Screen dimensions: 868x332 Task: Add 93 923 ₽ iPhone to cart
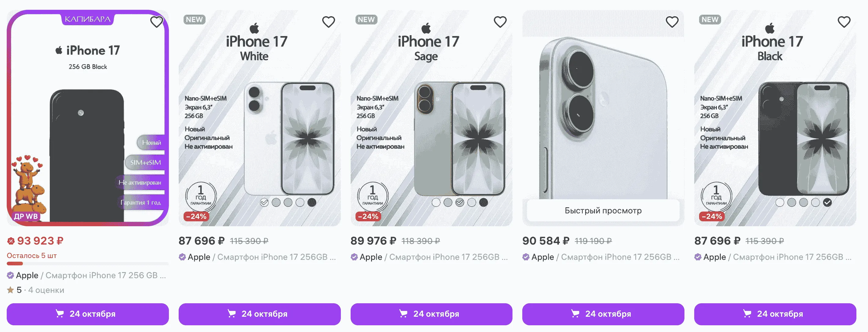coord(88,314)
